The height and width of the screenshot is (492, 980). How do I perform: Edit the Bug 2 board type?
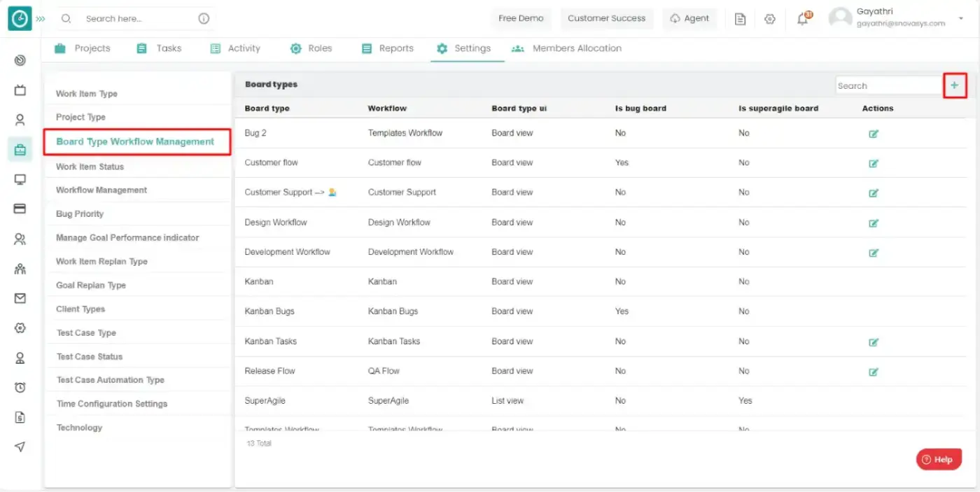[873, 134]
